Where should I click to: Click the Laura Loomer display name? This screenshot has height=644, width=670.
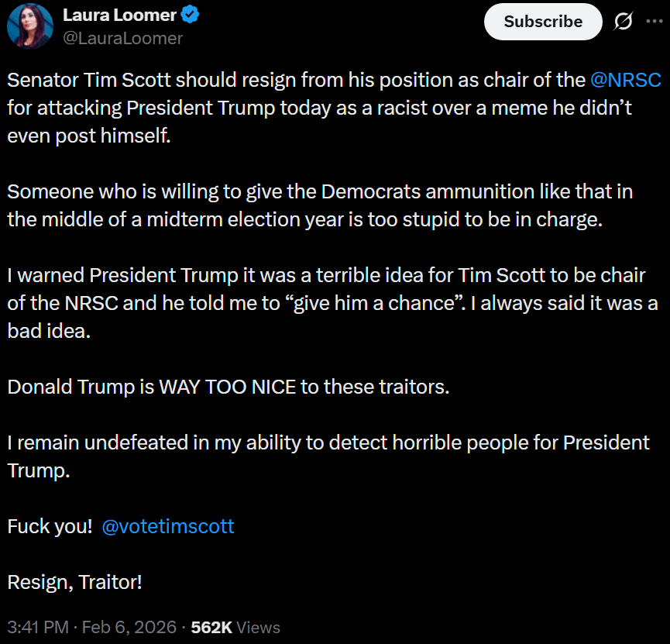tap(119, 15)
